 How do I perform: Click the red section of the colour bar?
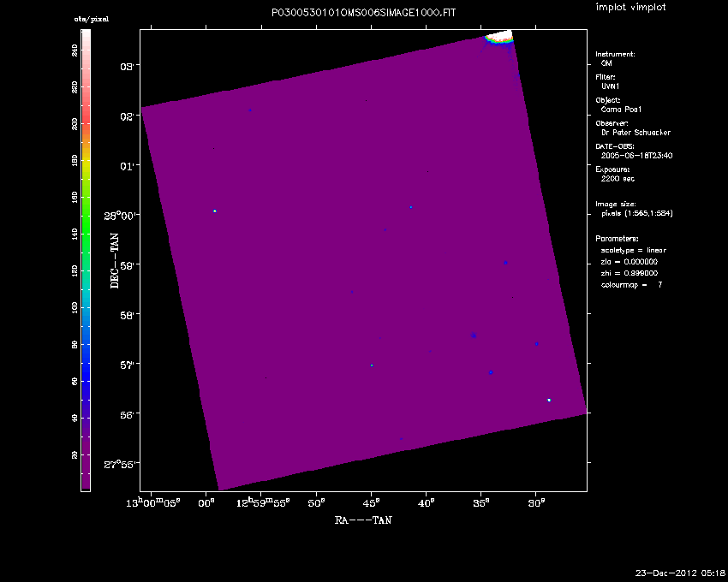click(x=86, y=118)
